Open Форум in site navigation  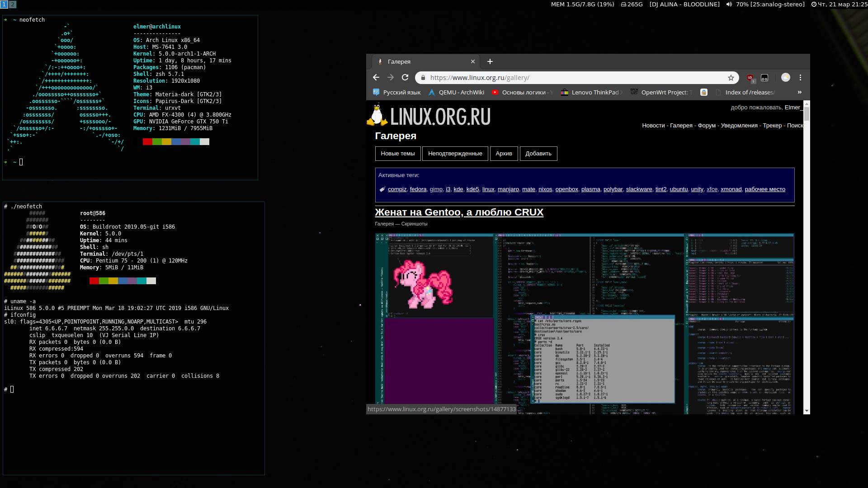tap(707, 126)
